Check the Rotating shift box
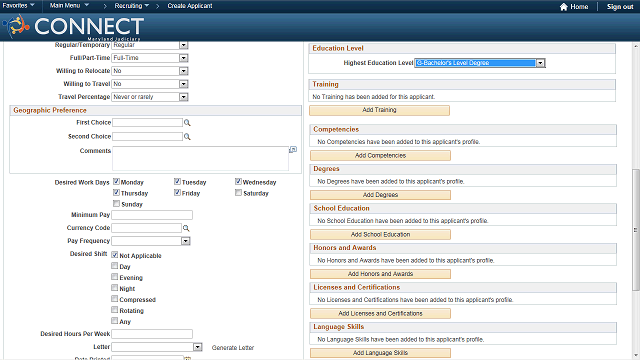 tap(115, 310)
